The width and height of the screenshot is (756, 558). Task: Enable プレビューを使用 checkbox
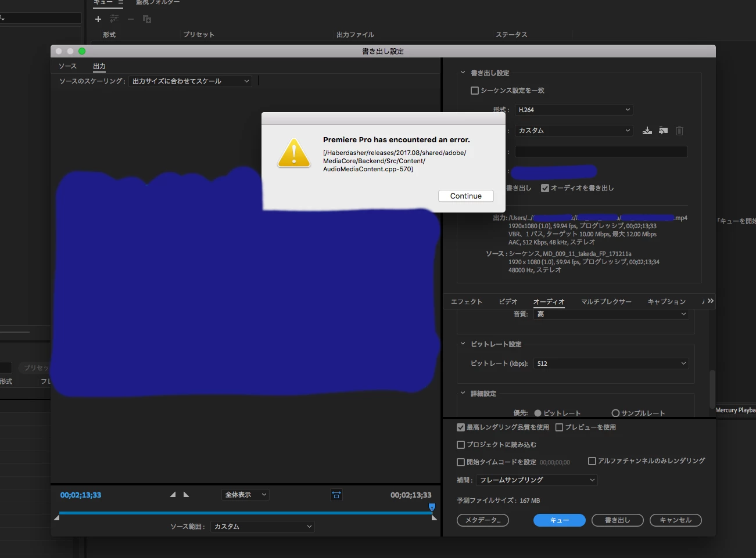coord(560,427)
